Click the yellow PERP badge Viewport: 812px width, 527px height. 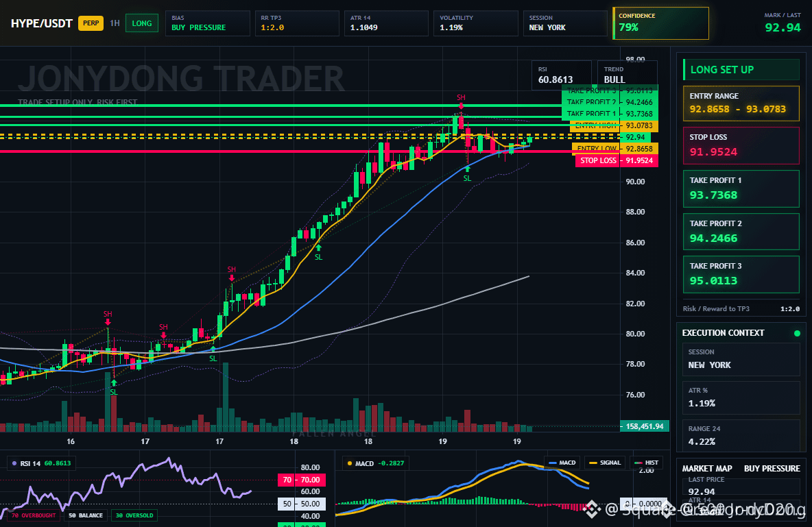coord(91,23)
